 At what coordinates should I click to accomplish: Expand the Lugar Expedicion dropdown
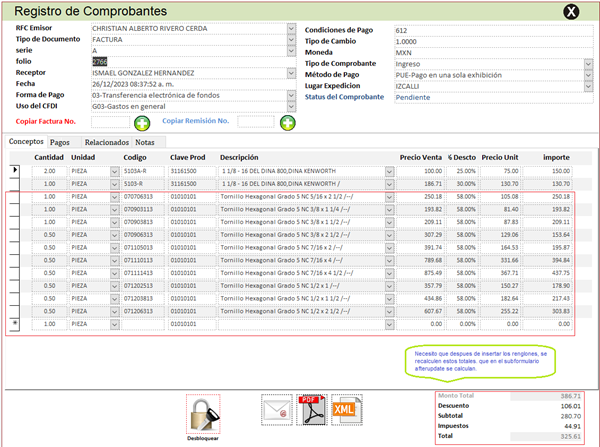(x=590, y=86)
